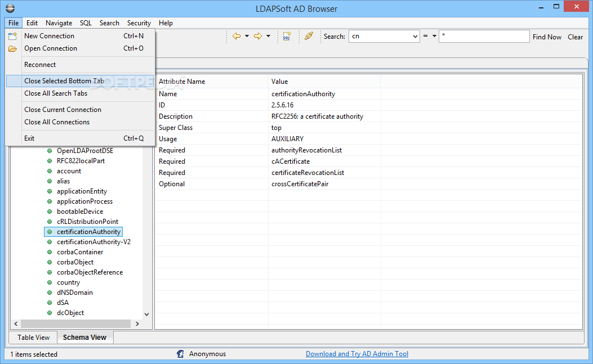Select dSA in schema tree
593x364 pixels.
[63, 302]
